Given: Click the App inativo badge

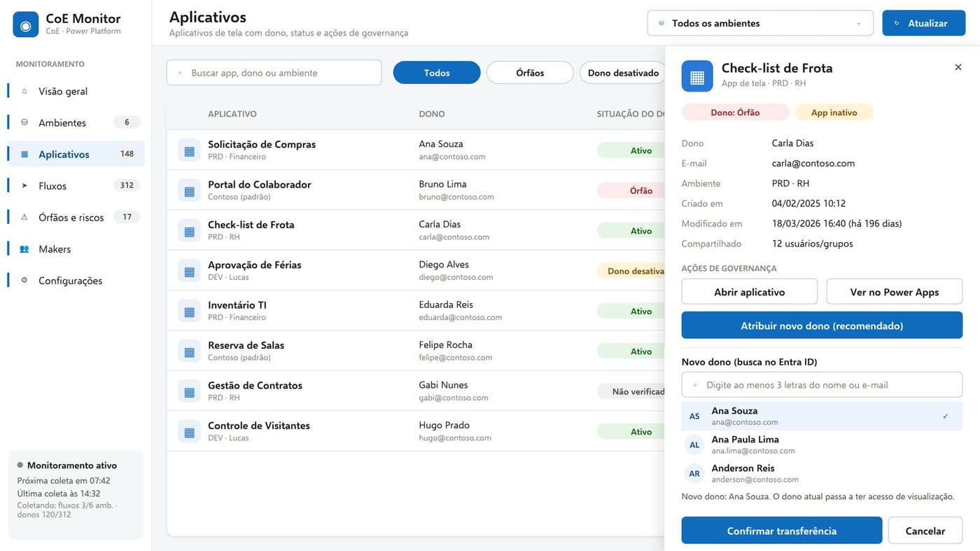Looking at the screenshot, I should 834,112.
